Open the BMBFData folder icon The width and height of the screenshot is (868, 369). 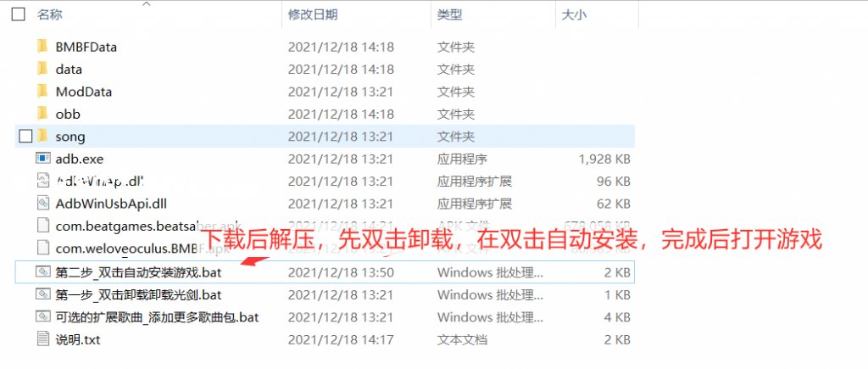[x=42, y=47]
